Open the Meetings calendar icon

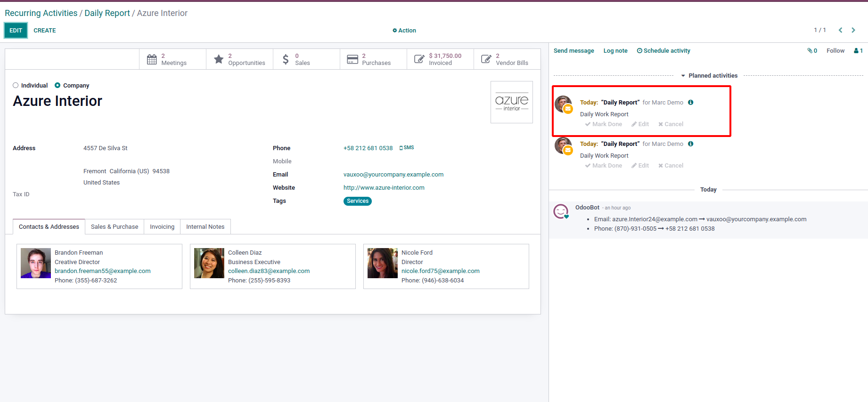[152, 59]
